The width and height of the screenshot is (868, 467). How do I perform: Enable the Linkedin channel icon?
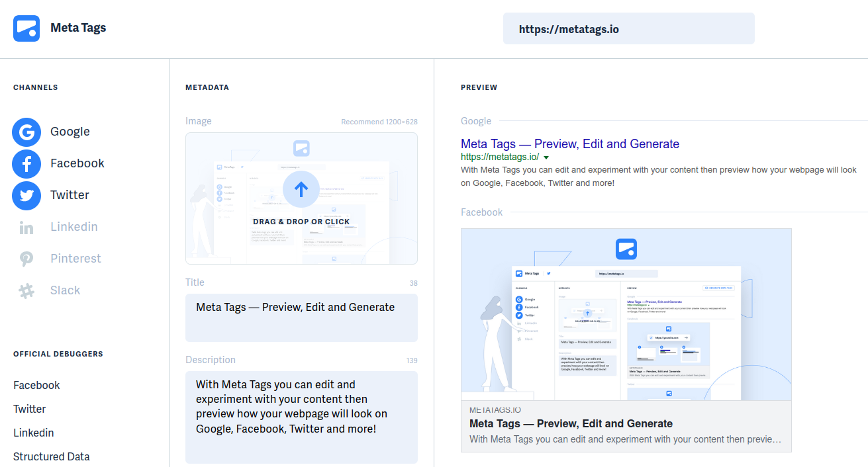tap(26, 228)
